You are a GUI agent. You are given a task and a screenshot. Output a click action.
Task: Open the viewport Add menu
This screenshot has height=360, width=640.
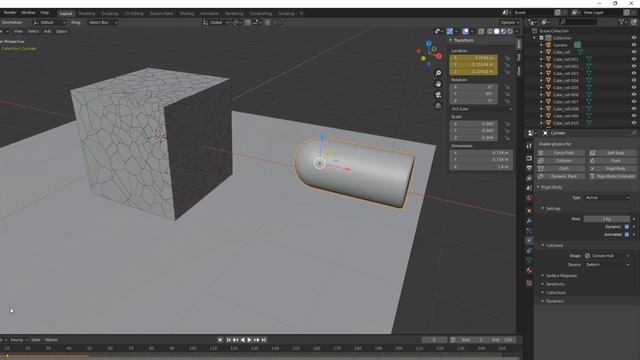[x=47, y=31]
